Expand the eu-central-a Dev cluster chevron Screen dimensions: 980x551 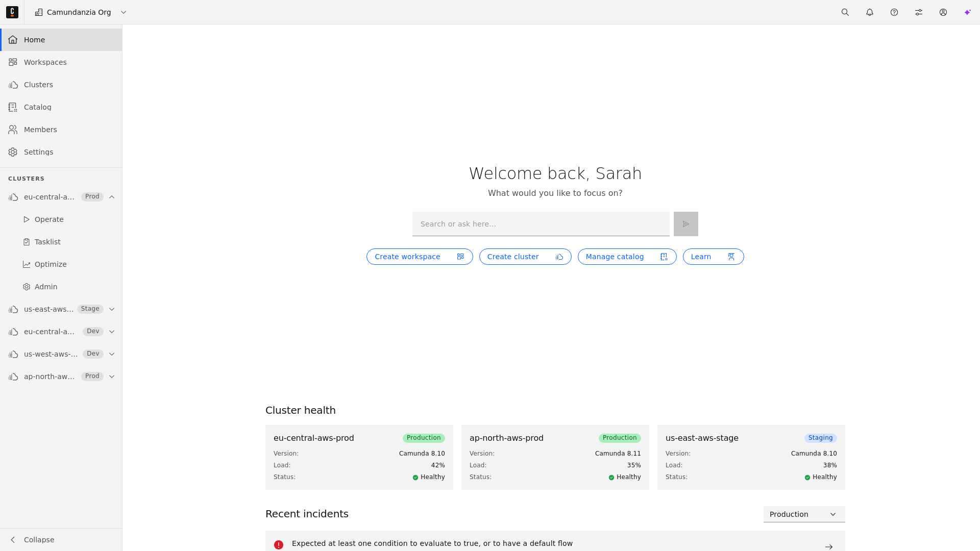pyautogui.click(x=112, y=332)
